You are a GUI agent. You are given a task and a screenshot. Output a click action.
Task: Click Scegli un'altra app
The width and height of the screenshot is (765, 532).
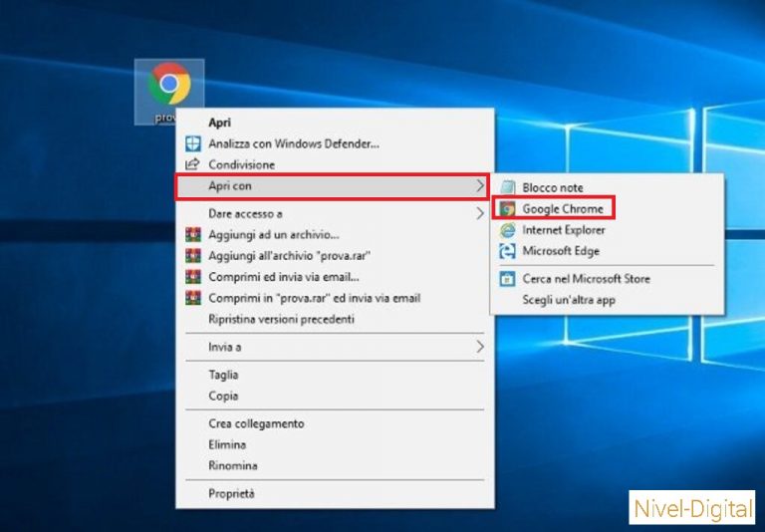click(x=571, y=299)
